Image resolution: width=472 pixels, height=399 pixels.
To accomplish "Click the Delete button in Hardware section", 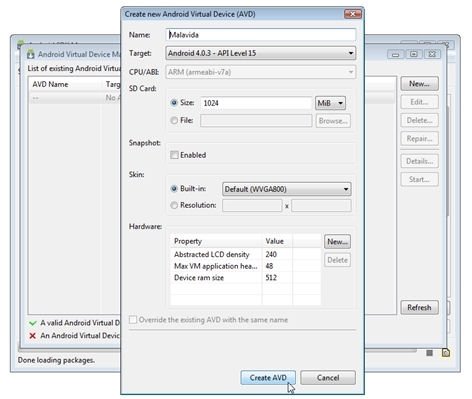I will tap(337, 260).
